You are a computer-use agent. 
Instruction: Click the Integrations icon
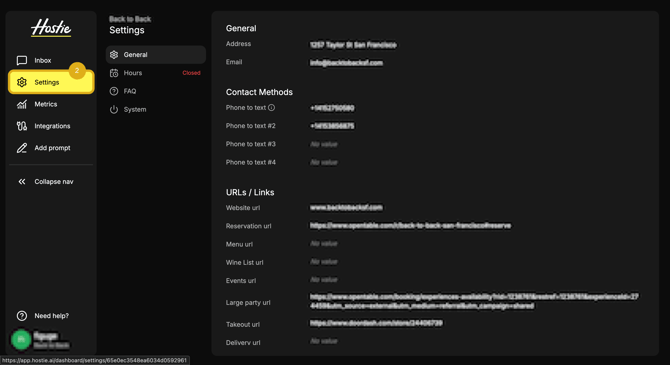(22, 126)
